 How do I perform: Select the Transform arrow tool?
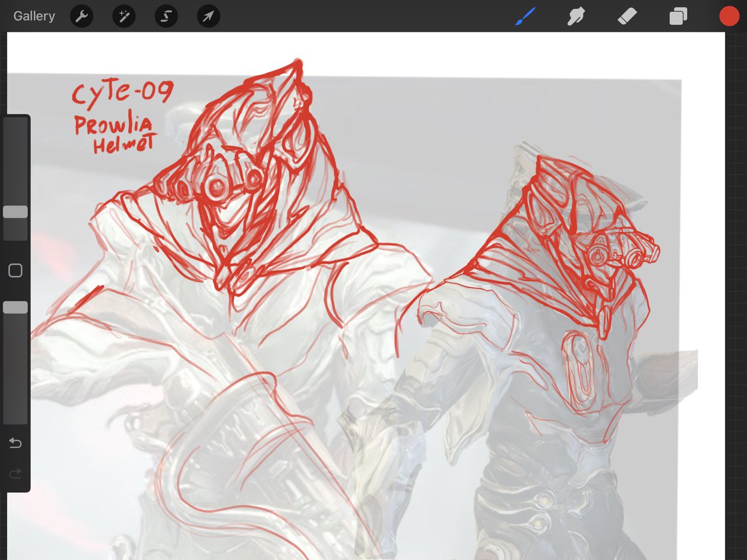(x=208, y=16)
